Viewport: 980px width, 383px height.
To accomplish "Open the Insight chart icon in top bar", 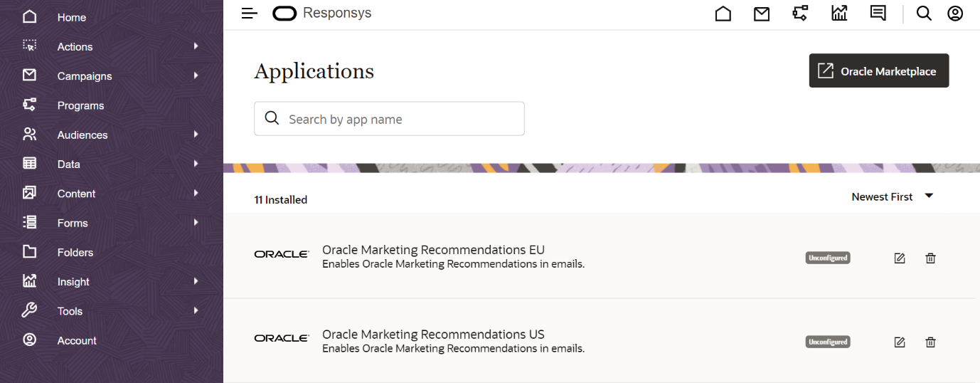I will pos(839,14).
